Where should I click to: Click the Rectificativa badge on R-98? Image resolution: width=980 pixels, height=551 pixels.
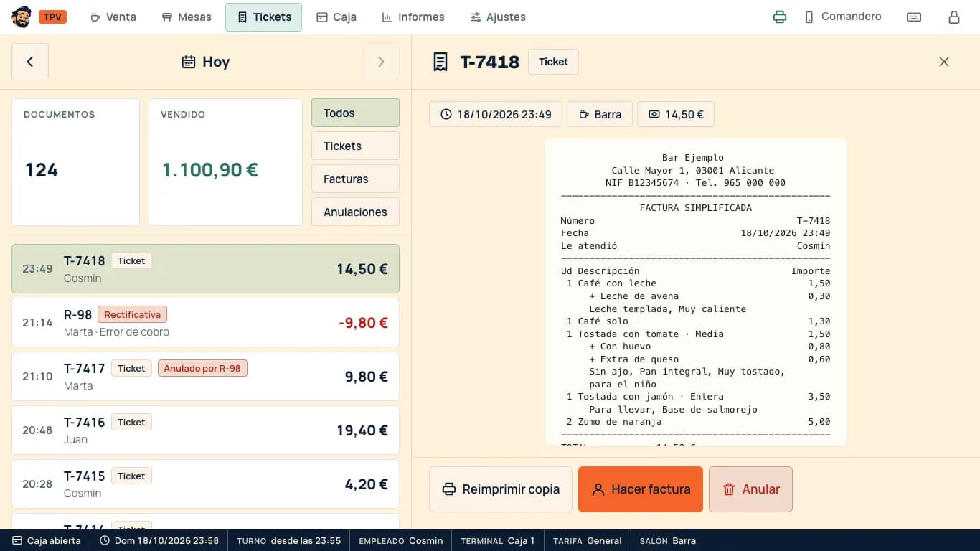click(132, 314)
